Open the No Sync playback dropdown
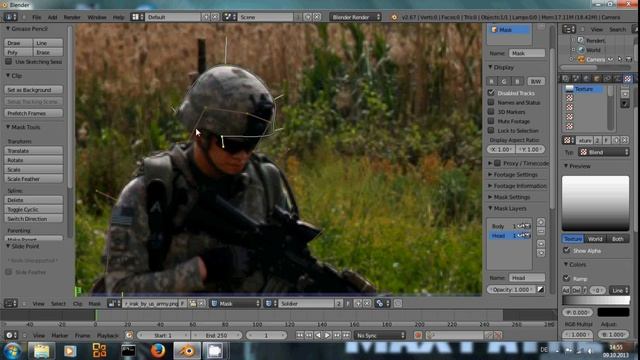 coord(380,335)
